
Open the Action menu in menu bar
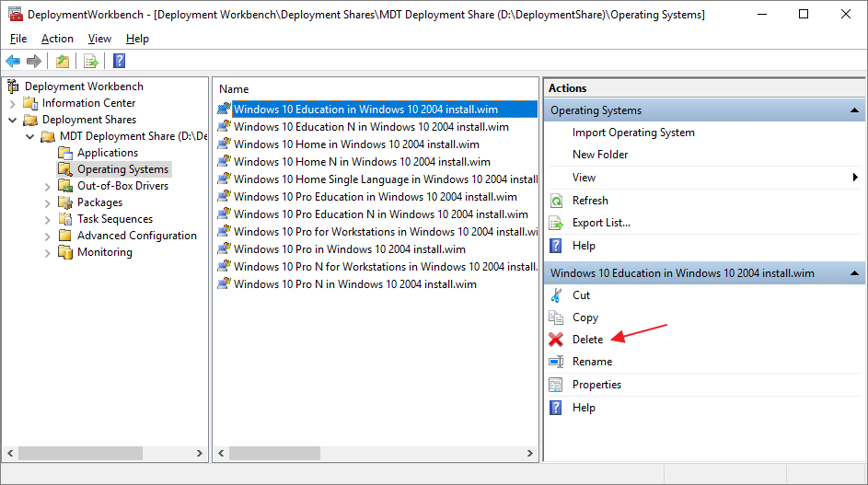point(57,39)
